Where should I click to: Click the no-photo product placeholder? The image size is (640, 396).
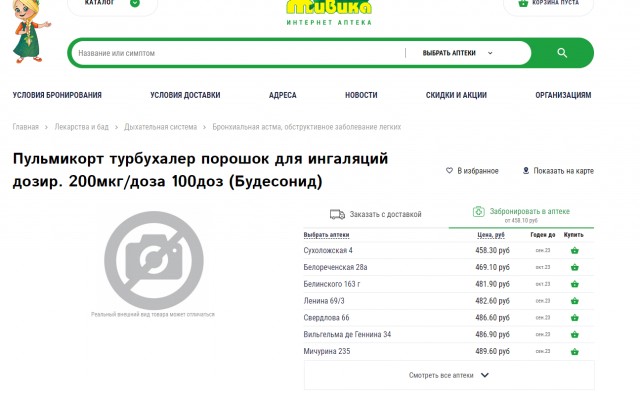[154, 260]
